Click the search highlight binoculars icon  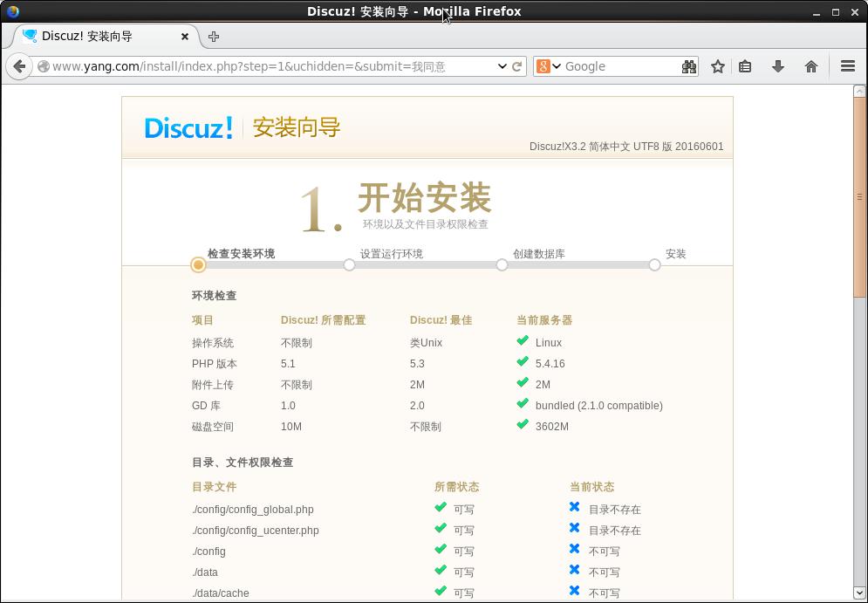[x=688, y=65]
